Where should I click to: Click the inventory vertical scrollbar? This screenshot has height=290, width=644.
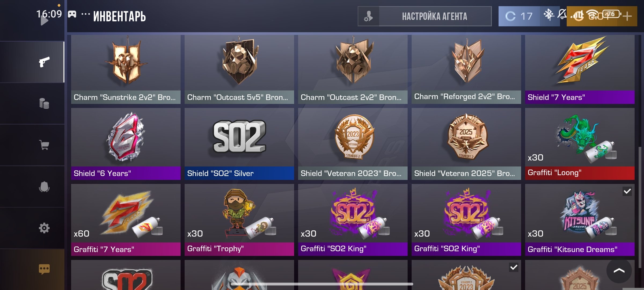[x=640, y=207]
